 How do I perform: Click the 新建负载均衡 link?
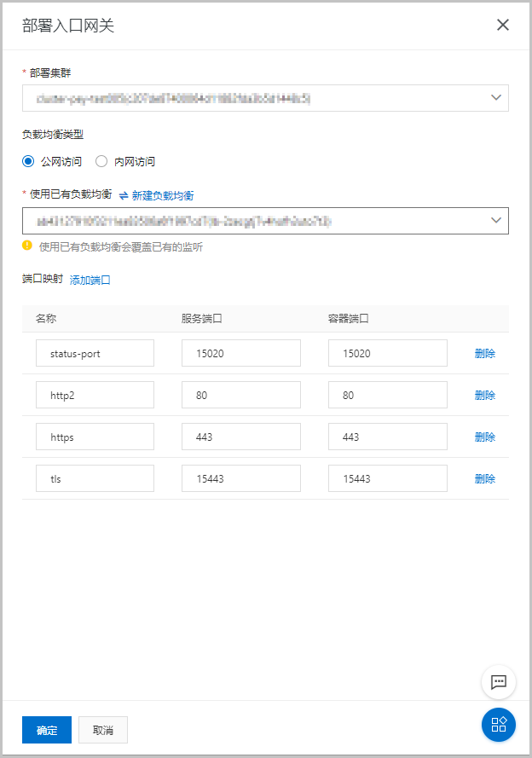tap(163, 195)
